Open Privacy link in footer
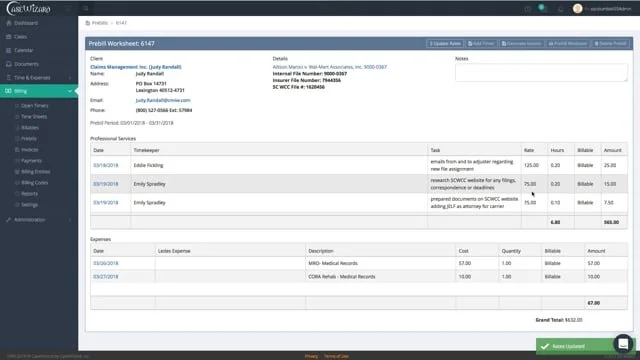Image resolution: width=640 pixels, height=360 pixels. point(311,356)
